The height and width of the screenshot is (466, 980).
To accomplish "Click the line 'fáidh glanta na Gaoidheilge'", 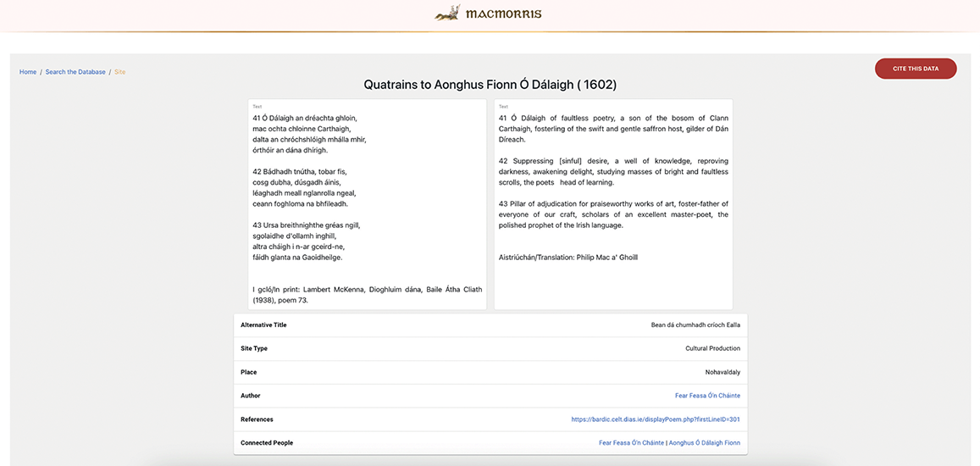I will pyautogui.click(x=297, y=257).
